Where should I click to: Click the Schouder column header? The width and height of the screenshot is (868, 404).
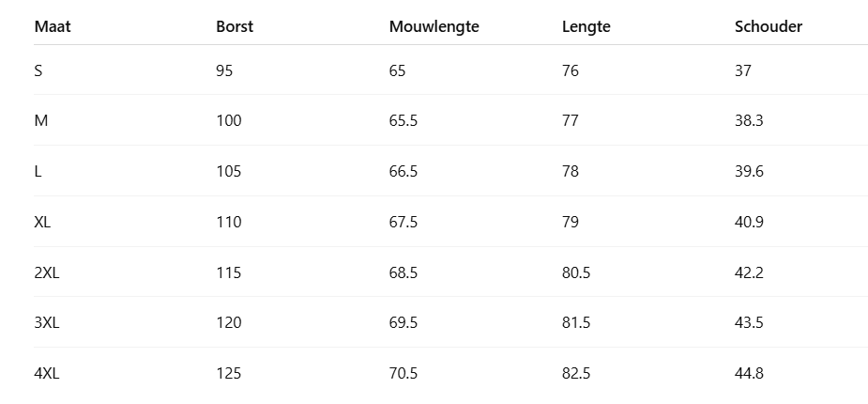[768, 26]
